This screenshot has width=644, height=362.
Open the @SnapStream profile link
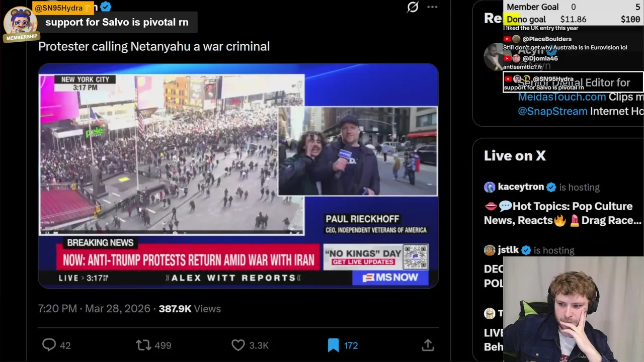coord(552,111)
